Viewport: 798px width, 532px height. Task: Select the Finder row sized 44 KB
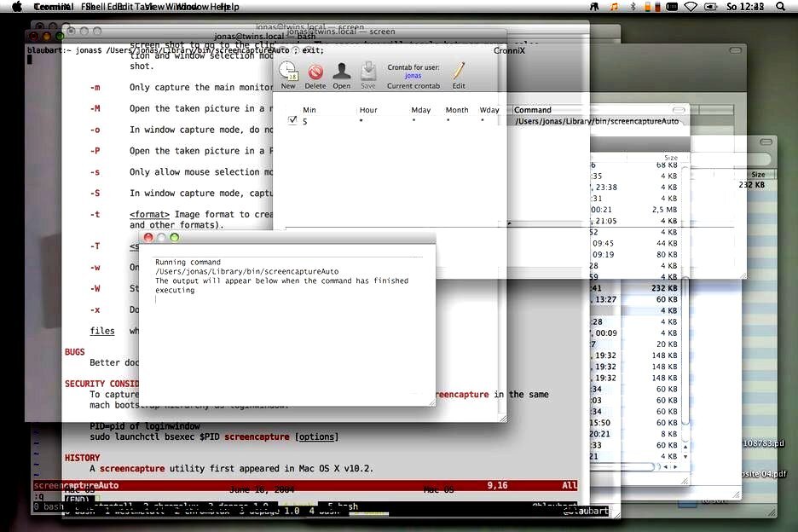pos(636,243)
